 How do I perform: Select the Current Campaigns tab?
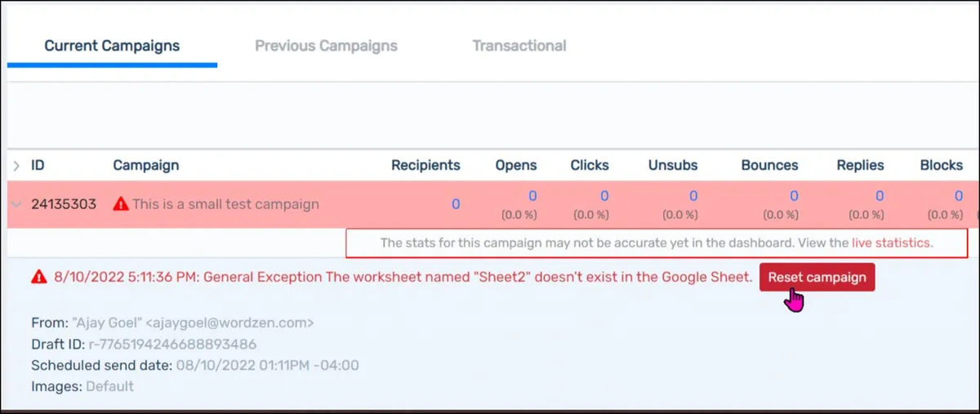112,46
